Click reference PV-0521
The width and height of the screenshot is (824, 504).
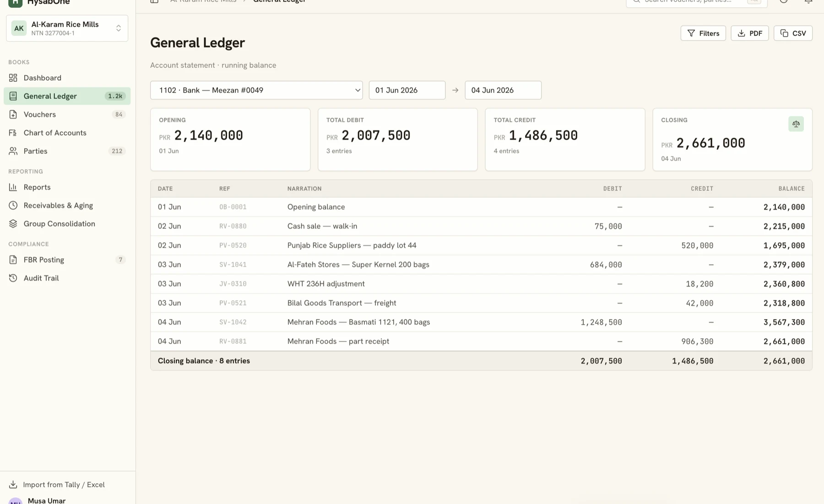pos(233,303)
